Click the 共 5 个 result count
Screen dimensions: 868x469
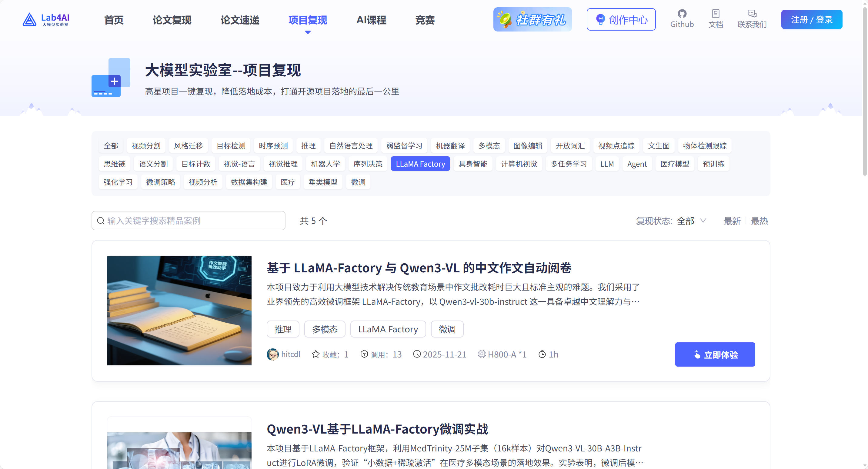pyautogui.click(x=313, y=221)
